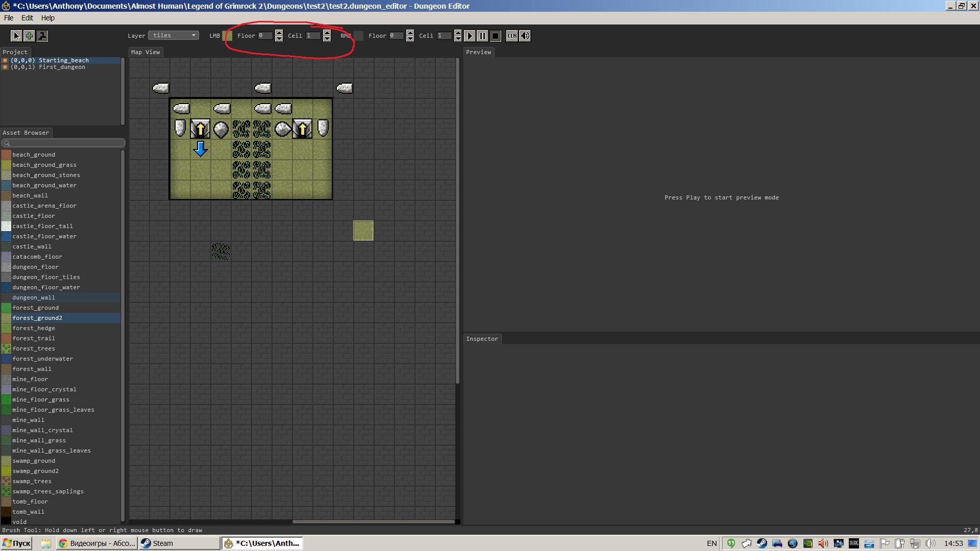Toggle the speaker sound button in toolbar
Image resolution: width=980 pixels, height=551 pixels.
[525, 36]
